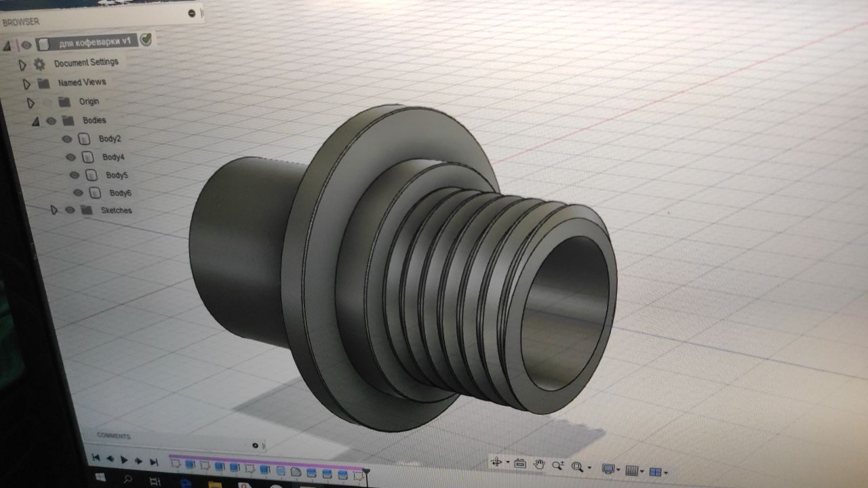
Task: Hide Body6 using its eye icon
Action: coord(78,193)
